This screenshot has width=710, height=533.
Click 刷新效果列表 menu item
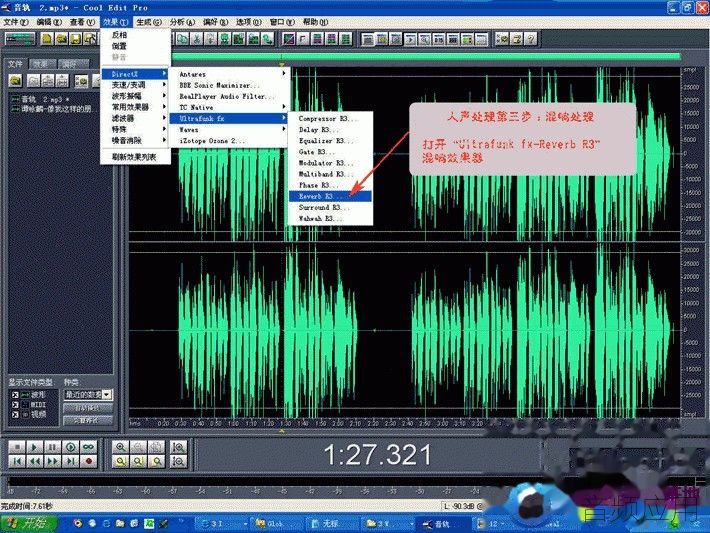point(135,157)
